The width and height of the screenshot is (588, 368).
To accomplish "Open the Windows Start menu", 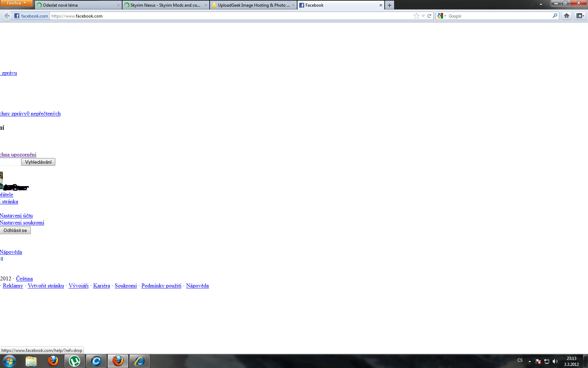I will [9, 361].
